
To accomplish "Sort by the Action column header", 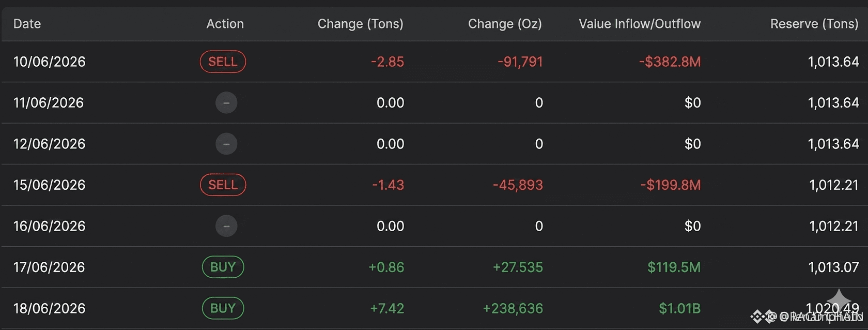I will (225, 24).
